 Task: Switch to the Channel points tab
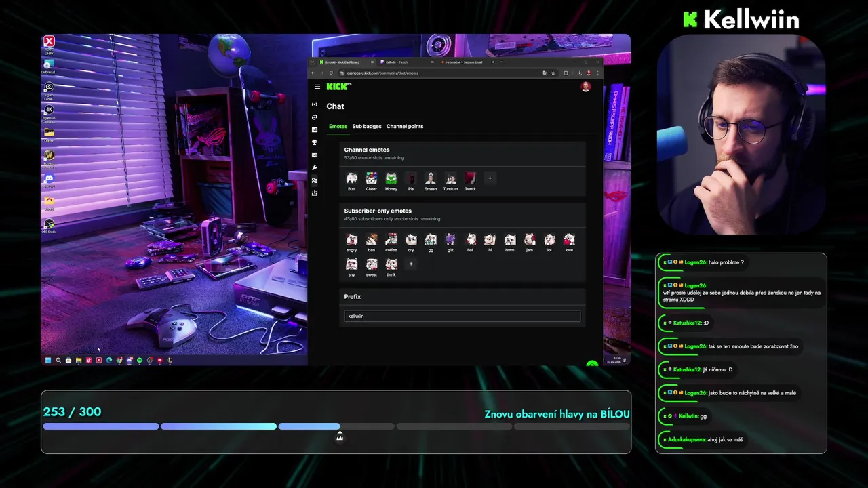[405, 126]
